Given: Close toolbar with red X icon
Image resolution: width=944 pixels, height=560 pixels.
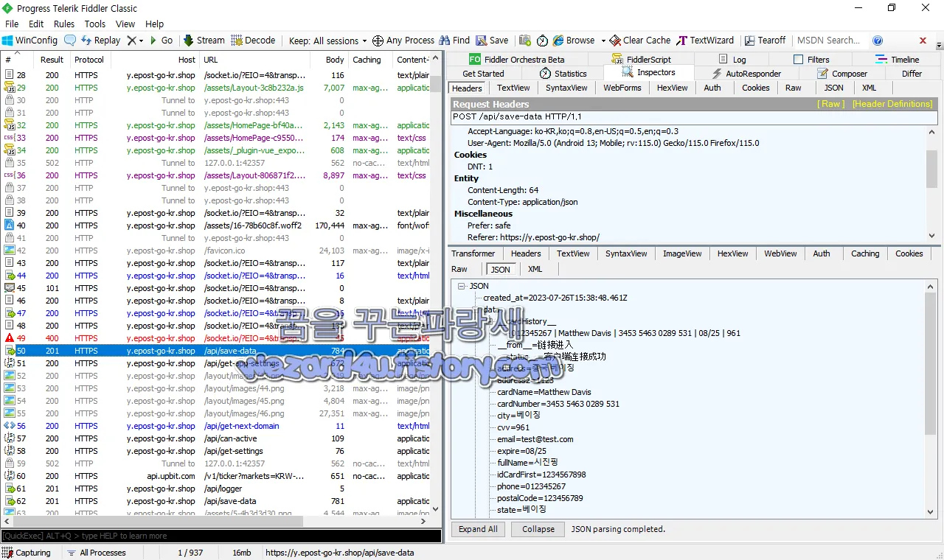Looking at the screenshot, I should click(923, 41).
